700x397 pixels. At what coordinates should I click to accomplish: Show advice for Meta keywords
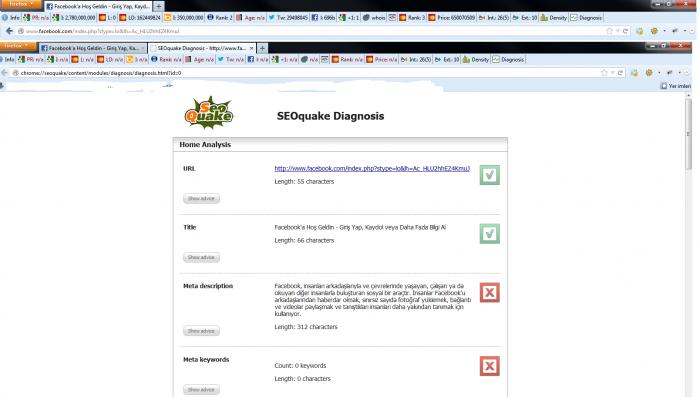coord(201,389)
